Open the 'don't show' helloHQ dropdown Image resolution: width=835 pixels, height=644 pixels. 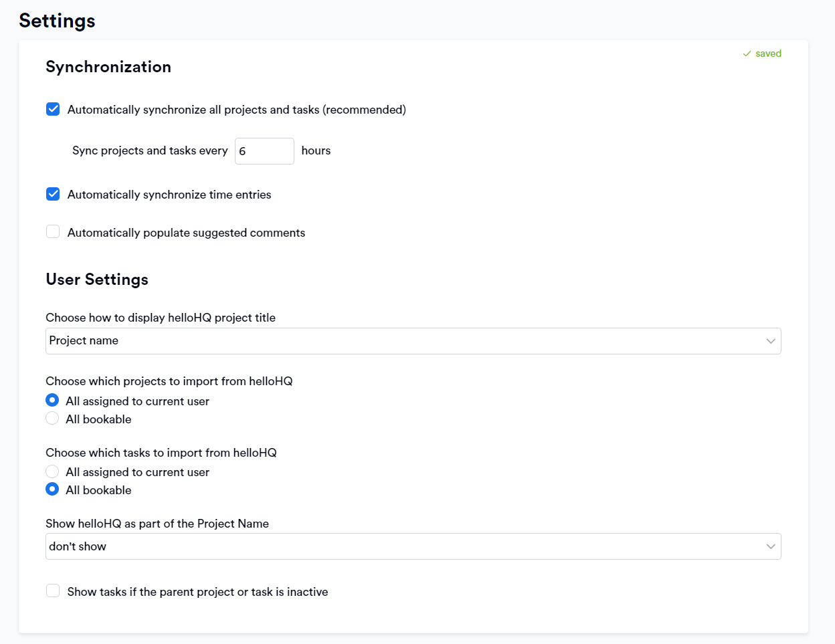click(x=413, y=546)
